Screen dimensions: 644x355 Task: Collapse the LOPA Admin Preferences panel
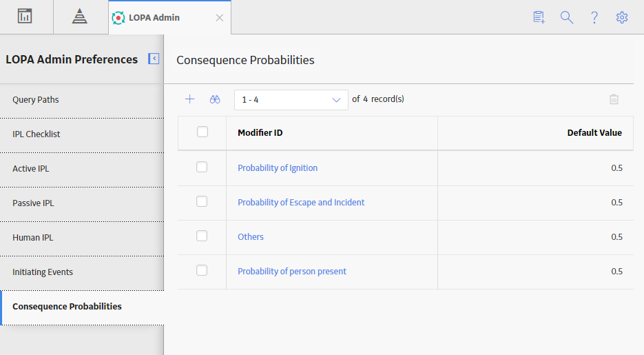(x=154, y=59)
